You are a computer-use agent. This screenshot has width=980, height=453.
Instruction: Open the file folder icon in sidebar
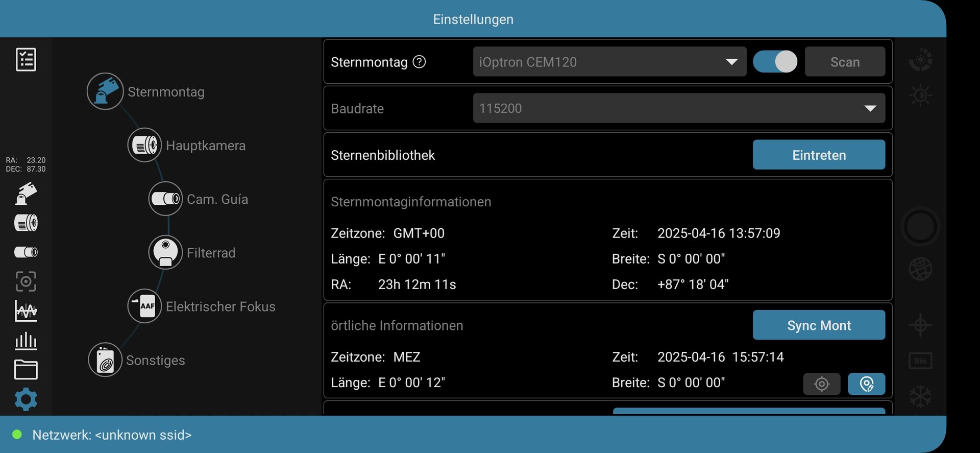coord(26,370)
